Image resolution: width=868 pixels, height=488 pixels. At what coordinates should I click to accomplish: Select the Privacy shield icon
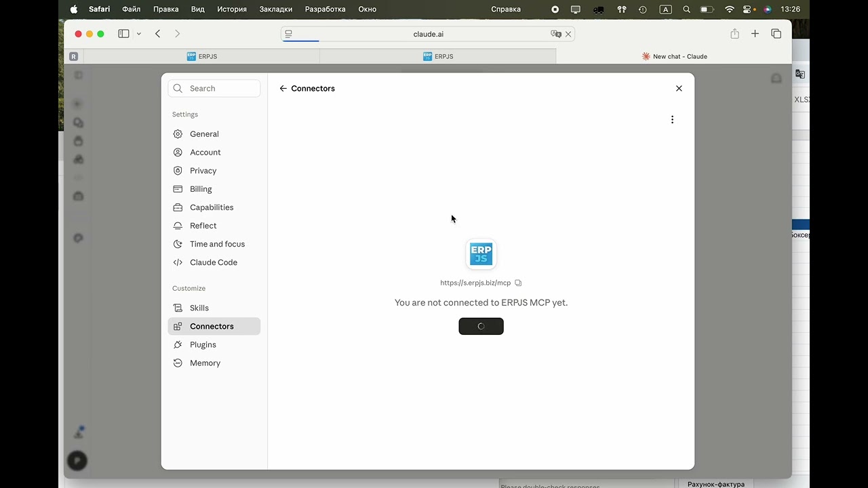click(x=178, y=171)
